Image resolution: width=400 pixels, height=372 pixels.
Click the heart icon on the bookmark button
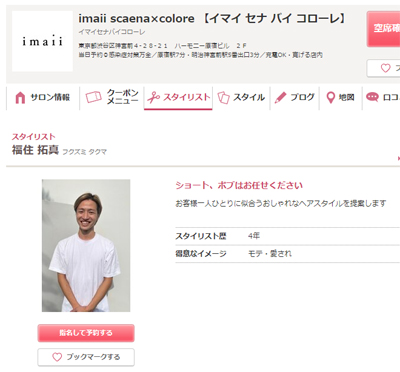pyautogui.click(x=57, y=357)
